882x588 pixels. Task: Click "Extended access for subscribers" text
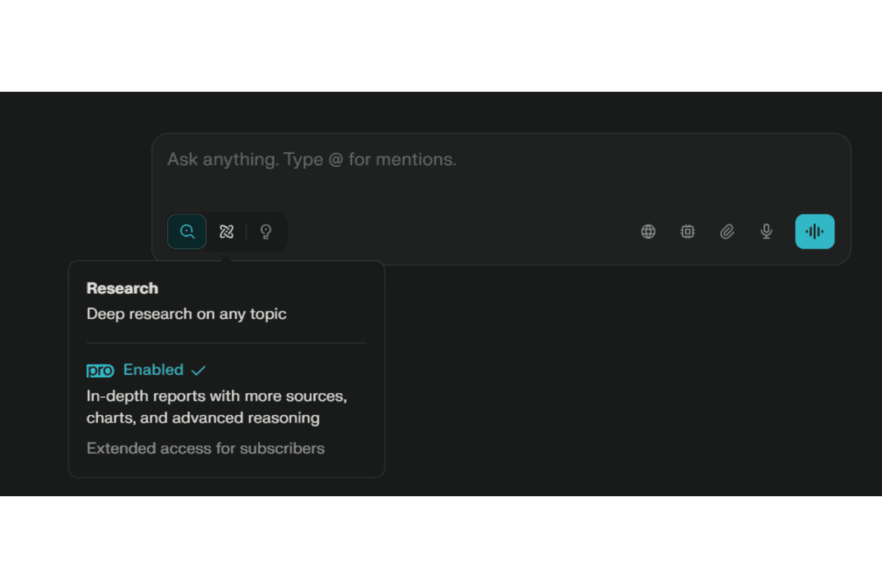pyautogui.click(x=206, y=449)
